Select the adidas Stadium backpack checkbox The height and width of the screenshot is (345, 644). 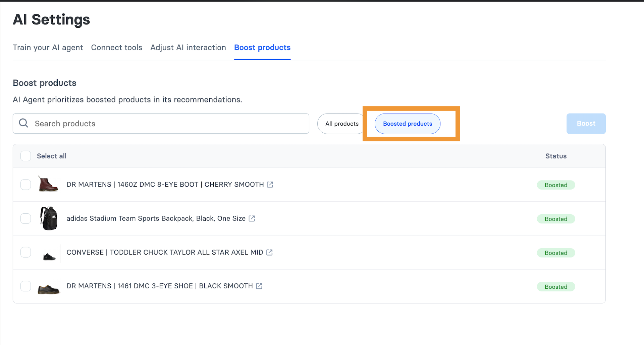tap(26, 218)
